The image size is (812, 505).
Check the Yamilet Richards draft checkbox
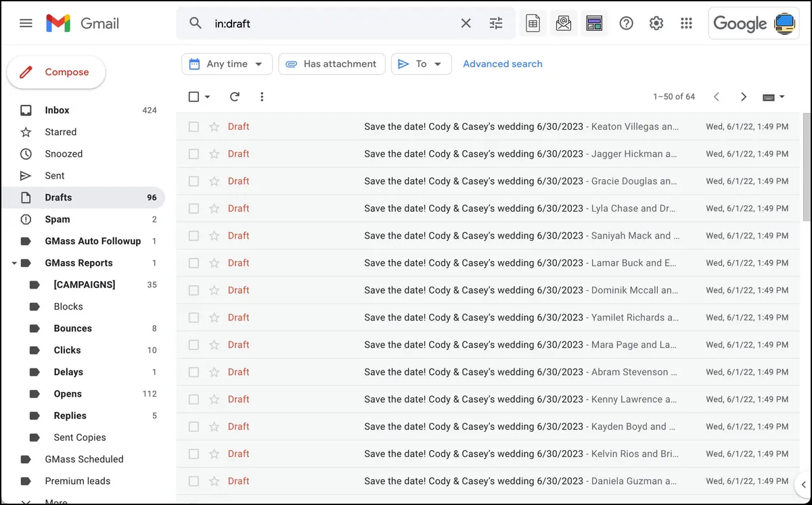pos(194,317)
